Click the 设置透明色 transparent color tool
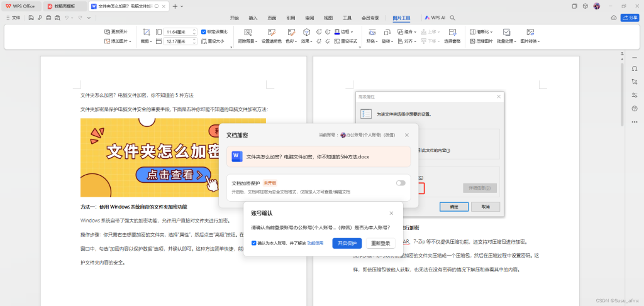This screenshot has width=644, height=306. [x=272, y=32]
